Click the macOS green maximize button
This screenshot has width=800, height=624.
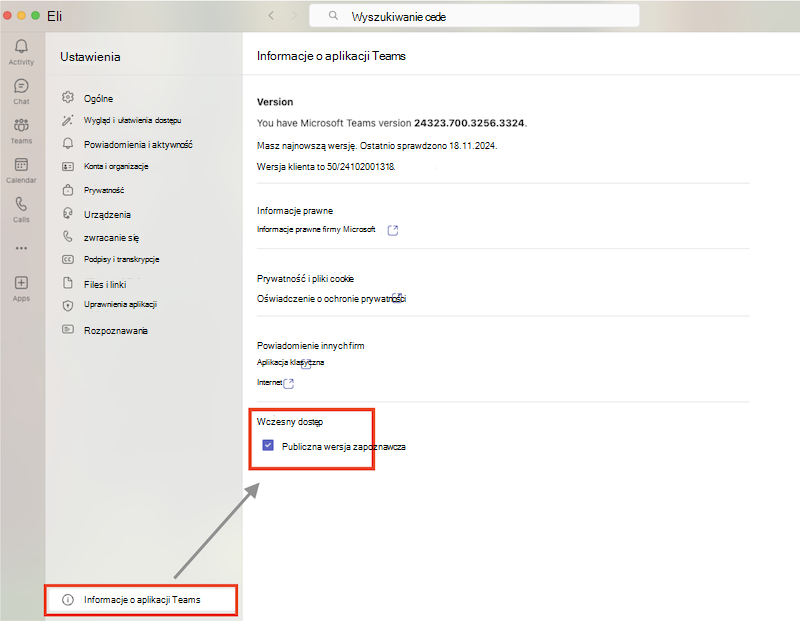(35, 15)
